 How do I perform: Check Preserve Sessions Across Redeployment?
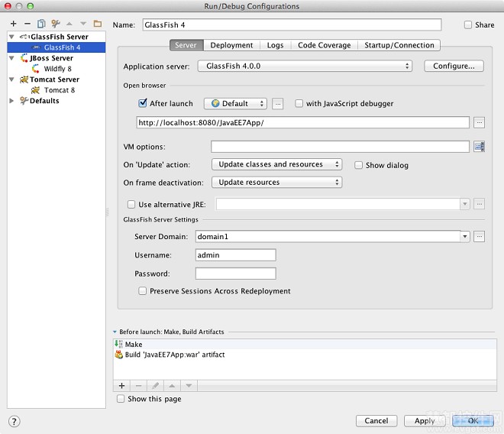[x=142, y=291]
